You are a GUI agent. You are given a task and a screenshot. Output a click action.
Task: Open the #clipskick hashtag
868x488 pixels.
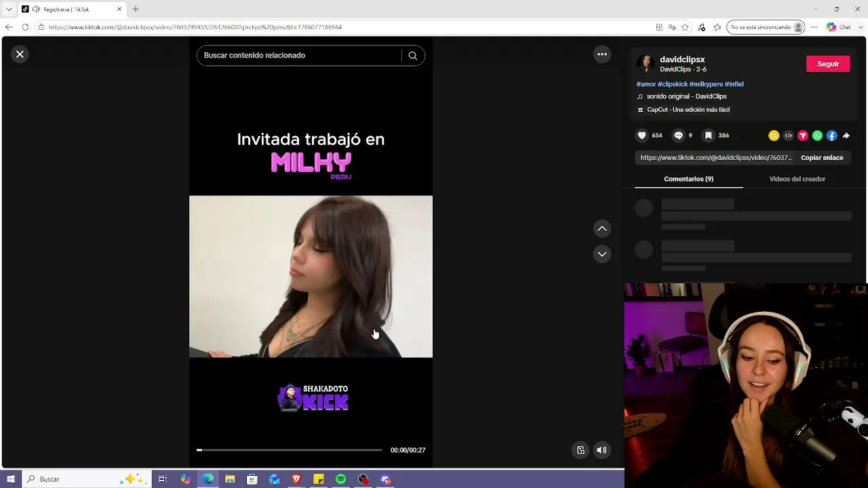(x=673, y=84)
